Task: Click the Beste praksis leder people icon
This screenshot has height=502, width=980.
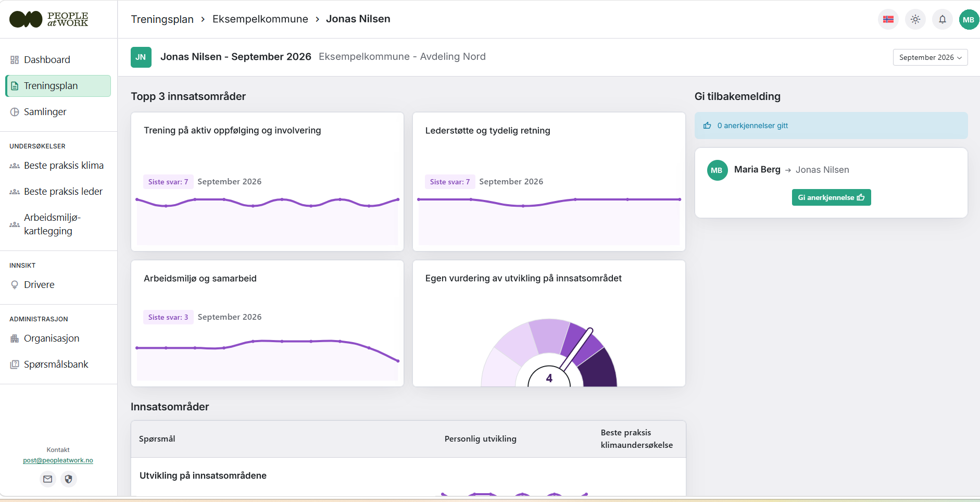Action: (15, 192)
